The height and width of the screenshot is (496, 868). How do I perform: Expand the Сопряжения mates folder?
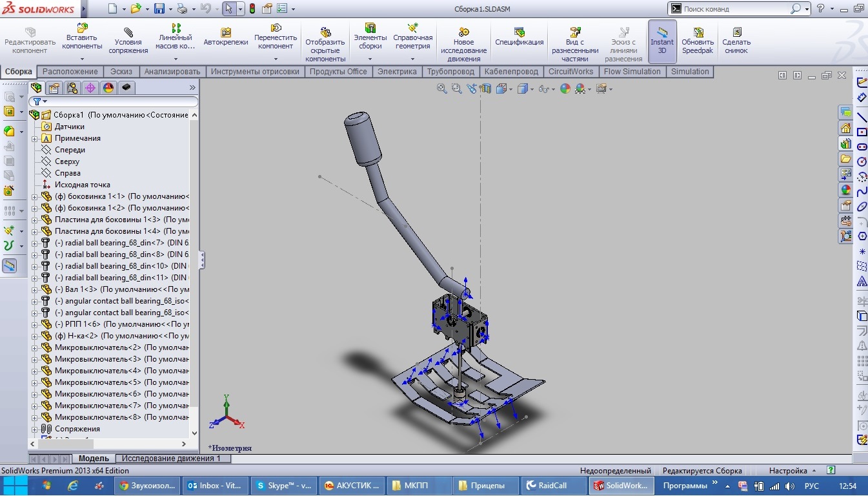click(35, 429)
